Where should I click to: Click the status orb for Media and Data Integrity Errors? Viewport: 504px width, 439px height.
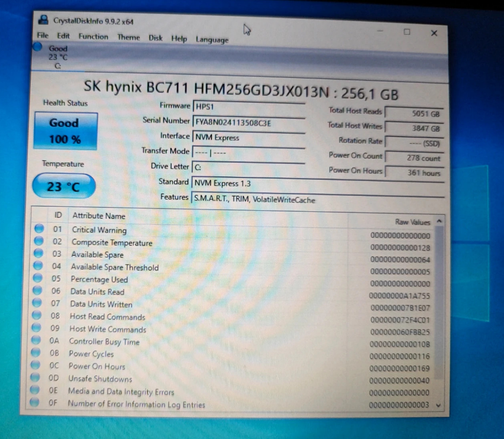(35, 390)
